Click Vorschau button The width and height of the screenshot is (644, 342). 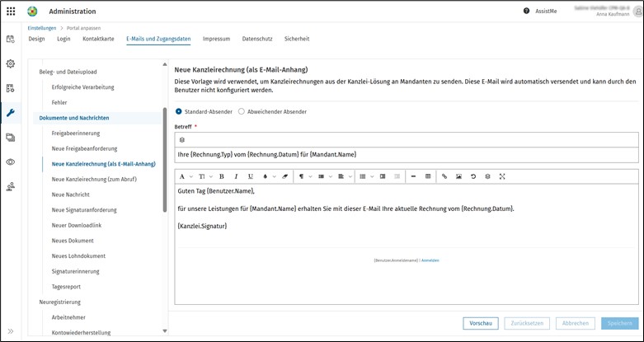point(481,323)
